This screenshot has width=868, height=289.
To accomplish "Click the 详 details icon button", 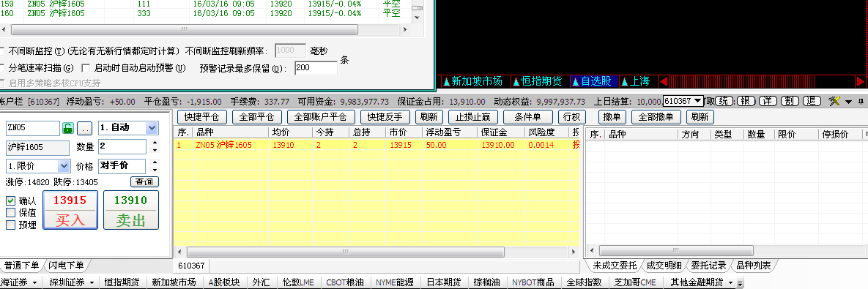I will point(767,101).
